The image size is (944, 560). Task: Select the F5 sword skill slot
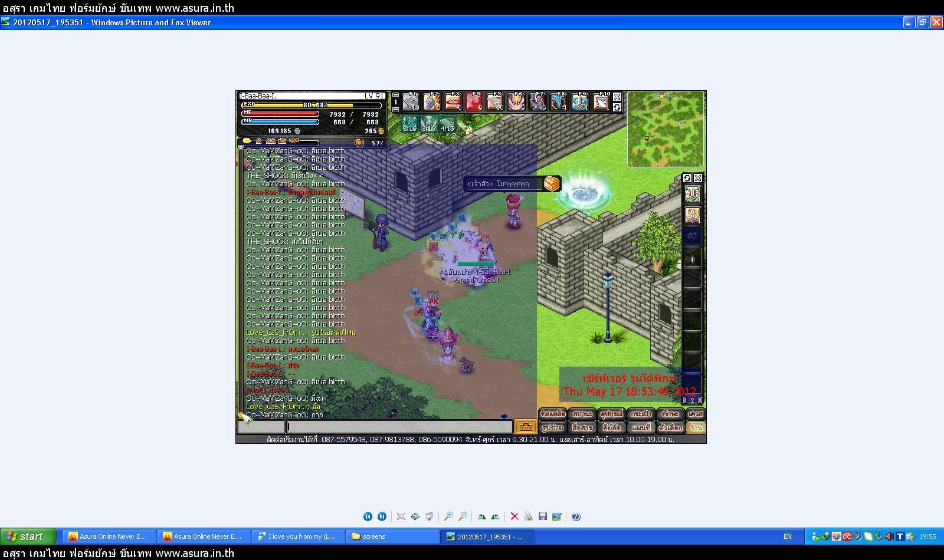tap(496, 101)
